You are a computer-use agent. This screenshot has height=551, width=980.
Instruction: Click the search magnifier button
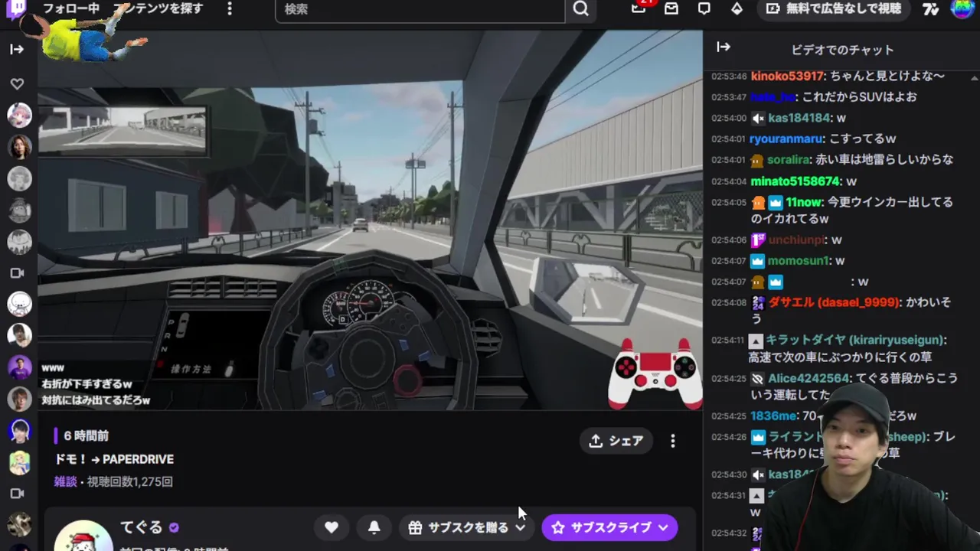(581, 9)
